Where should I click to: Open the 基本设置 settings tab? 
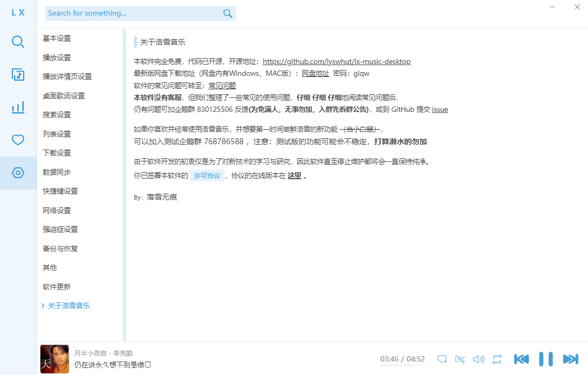(x=57, y=38)
